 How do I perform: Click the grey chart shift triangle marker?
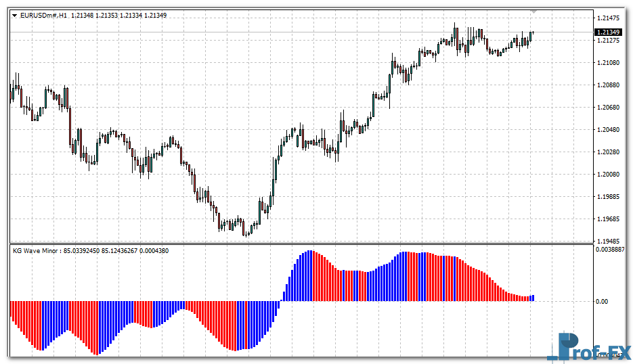tap(534, 12)
